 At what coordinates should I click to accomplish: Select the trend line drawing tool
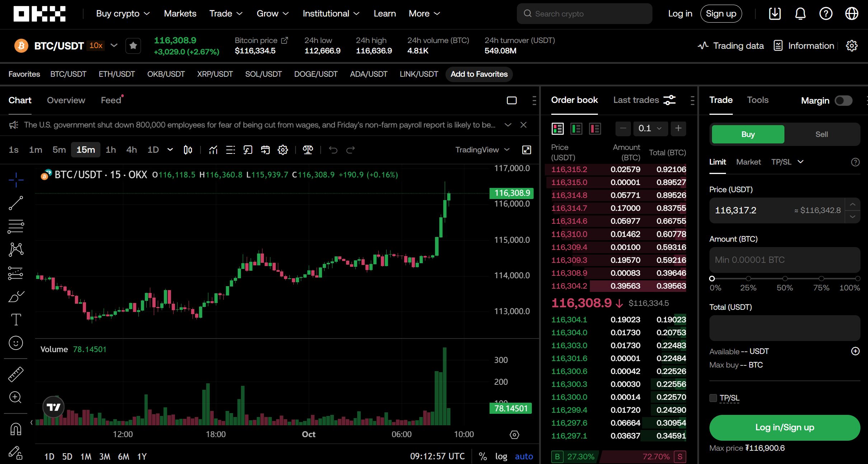click(15, 203)
